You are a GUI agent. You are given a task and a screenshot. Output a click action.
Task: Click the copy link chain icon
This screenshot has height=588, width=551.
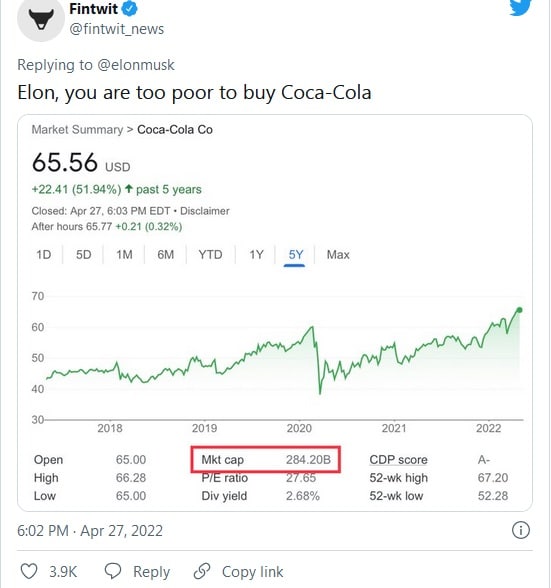click(202, 571)
